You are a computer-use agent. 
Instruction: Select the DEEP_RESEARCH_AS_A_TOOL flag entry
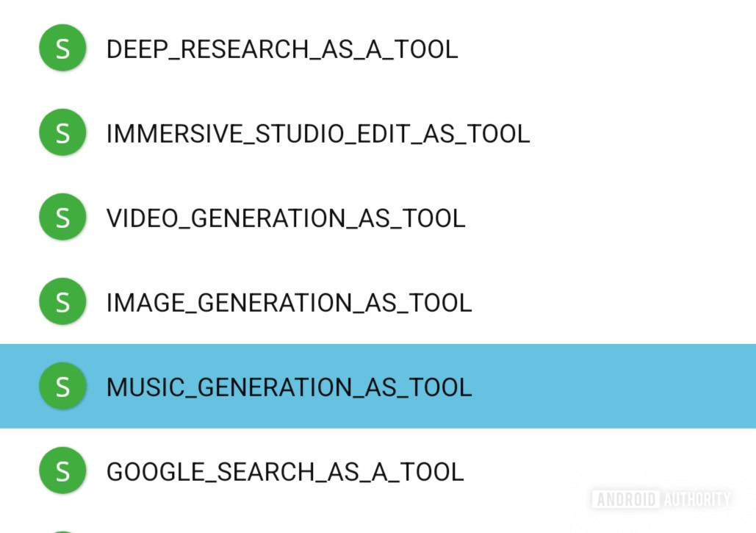(281, 48)
